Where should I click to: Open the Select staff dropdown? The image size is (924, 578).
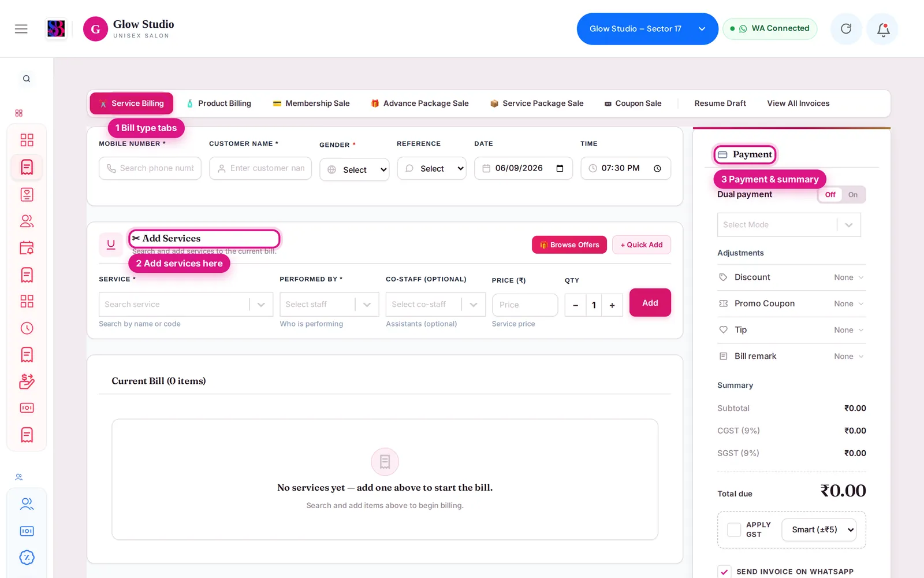point(329,304)
